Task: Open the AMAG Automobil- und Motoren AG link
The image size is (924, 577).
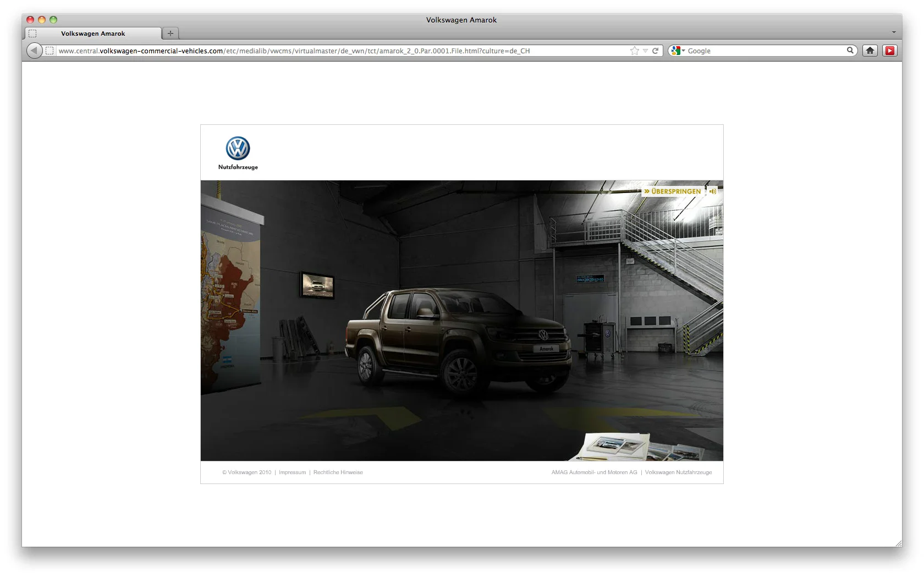Action: [x=595, y=472]
